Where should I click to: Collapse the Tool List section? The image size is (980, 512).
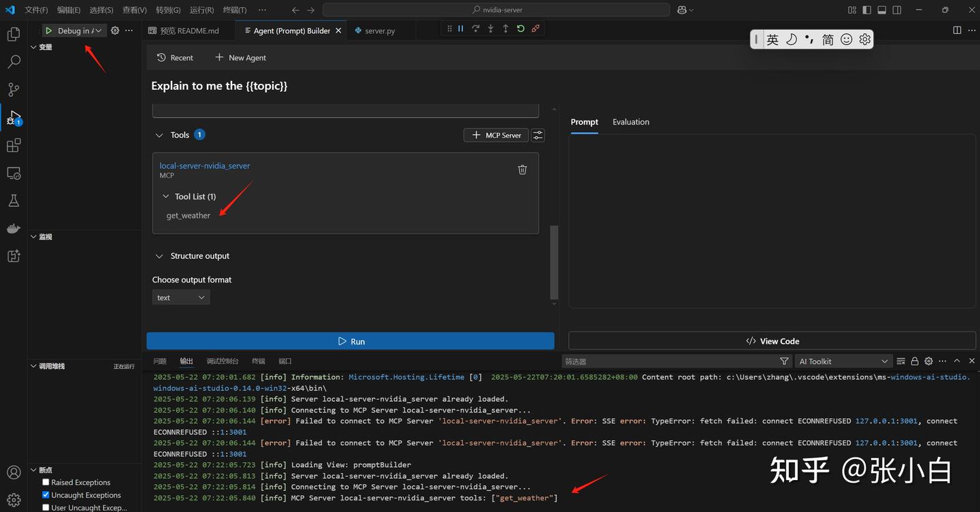click(x=166, y=197)
